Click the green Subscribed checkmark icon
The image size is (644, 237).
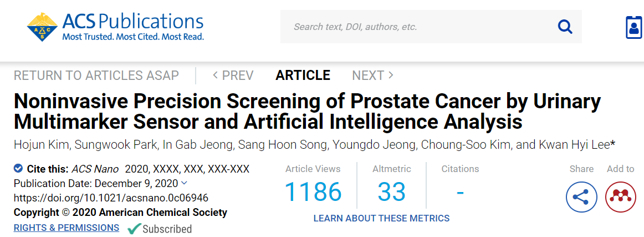[134, 228]
